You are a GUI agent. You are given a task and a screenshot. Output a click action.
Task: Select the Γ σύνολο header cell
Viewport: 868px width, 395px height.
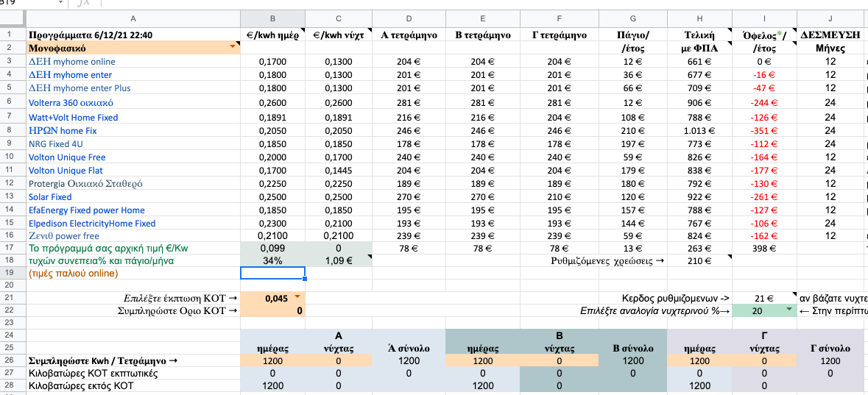(x=829, y=349)
